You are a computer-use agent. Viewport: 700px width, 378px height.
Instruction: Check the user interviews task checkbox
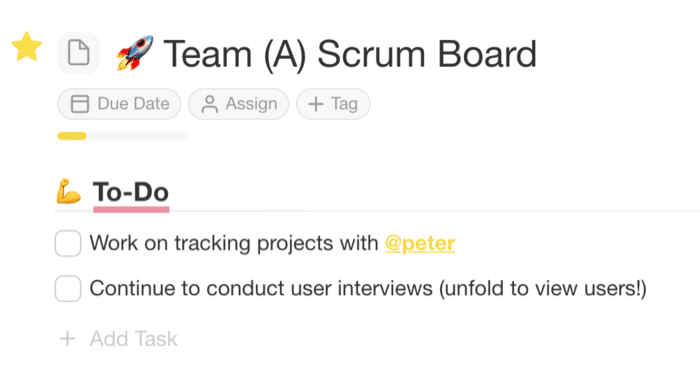coord(68,289)
